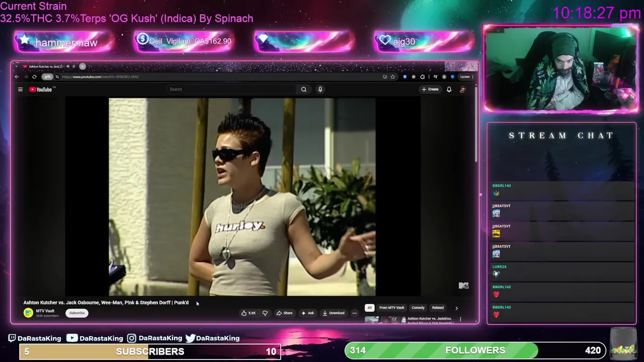Open the YouTube hamburger guide menu
The image size is (644, 362).
[20, 89]
